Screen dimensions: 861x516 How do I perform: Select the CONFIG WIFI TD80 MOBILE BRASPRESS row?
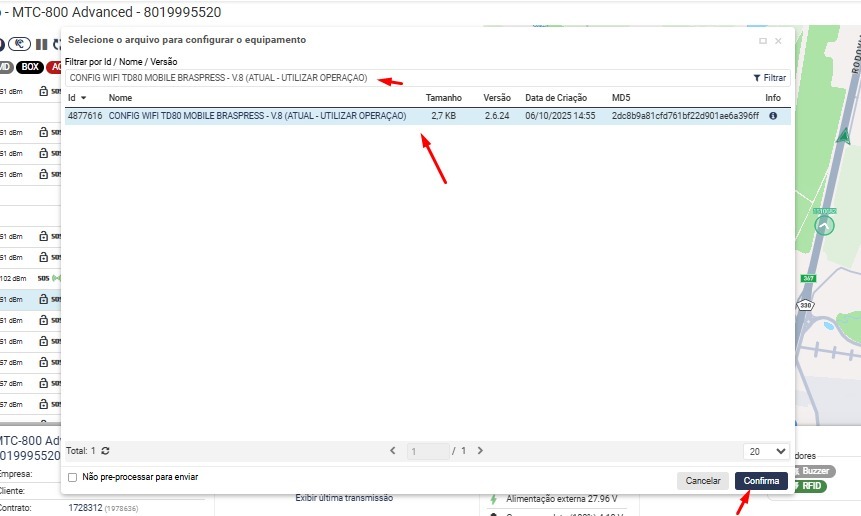(x=257, y=116)
